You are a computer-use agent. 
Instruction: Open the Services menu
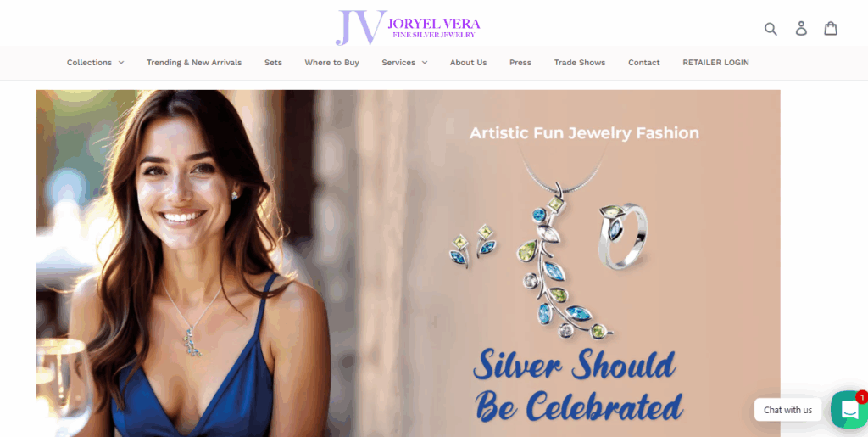click(x=398, y=63)
